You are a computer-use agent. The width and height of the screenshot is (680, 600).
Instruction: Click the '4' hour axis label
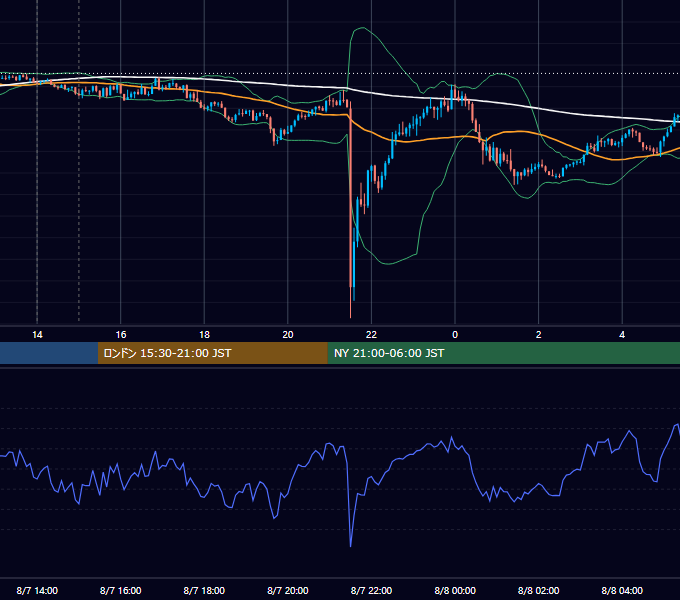click(x=622, y=335)
